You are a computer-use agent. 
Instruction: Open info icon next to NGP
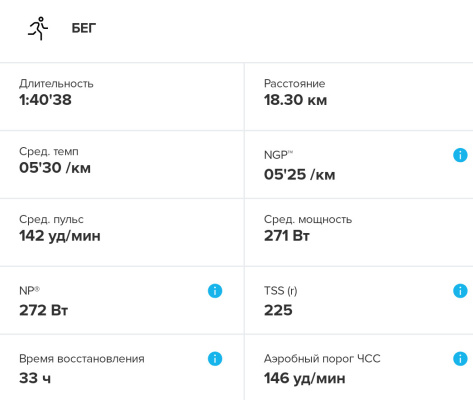pos(460,155)
